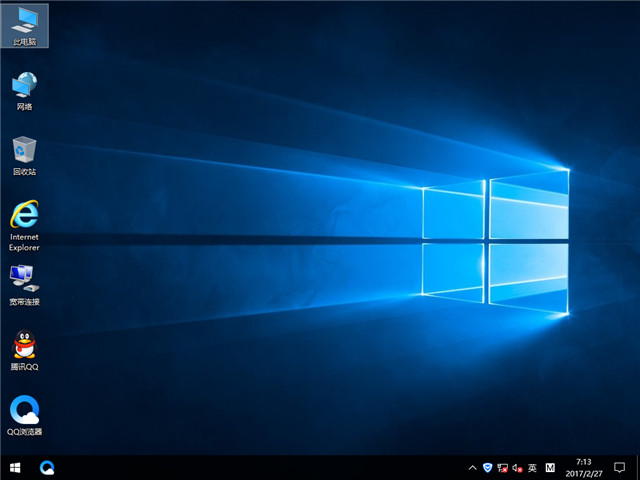Click the Show desktop strip at taskbar edge
Image resolution: width=640 pixels, height=480 pixels.
[638, 468]
